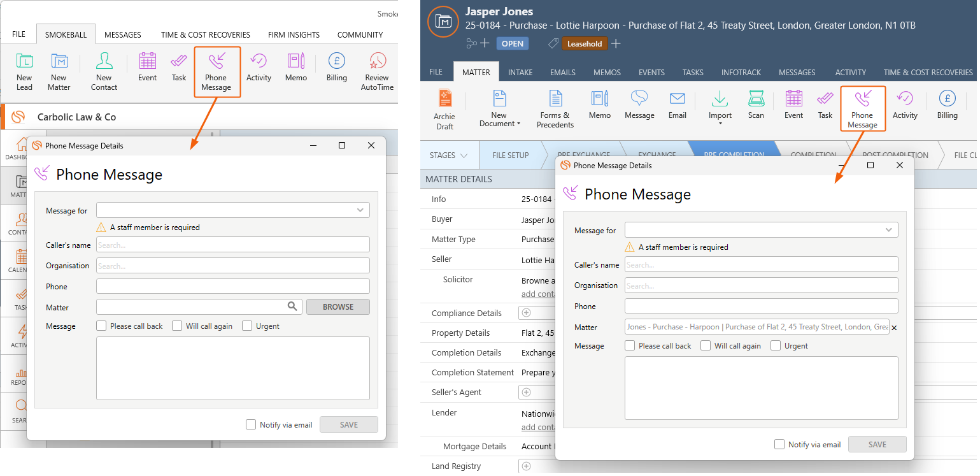980x476 pixels.
Task: Tick Urgent checkbox in left dialog
Action: tap(247, 326)
